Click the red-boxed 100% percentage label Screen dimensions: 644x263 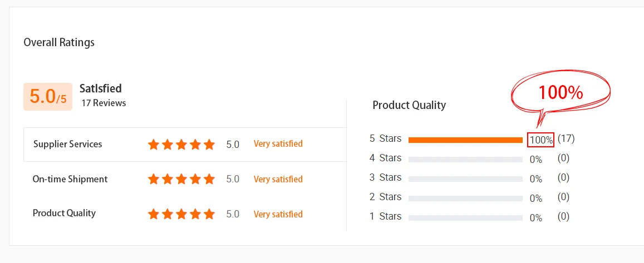[541, 140]
